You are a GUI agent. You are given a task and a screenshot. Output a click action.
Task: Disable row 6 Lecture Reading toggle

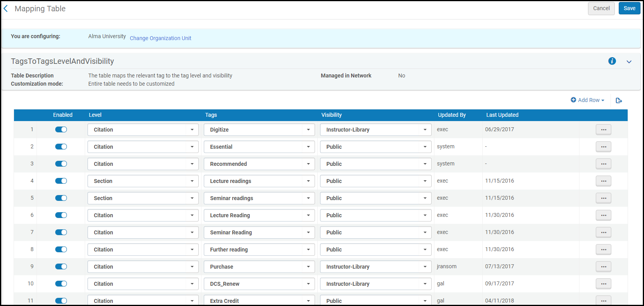coord(61,215)
